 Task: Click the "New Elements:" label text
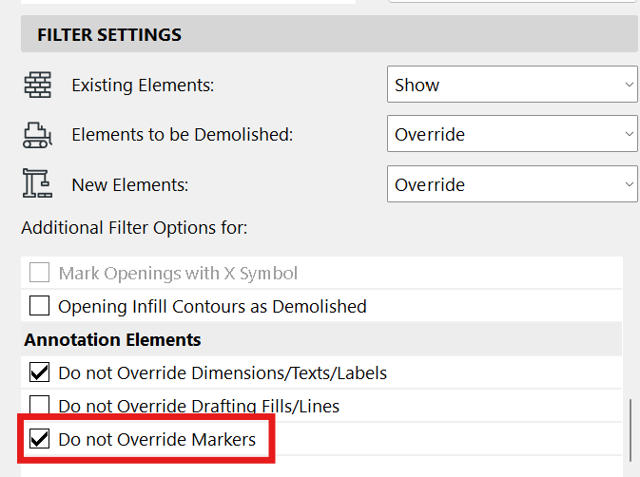[x=130, y=185]
